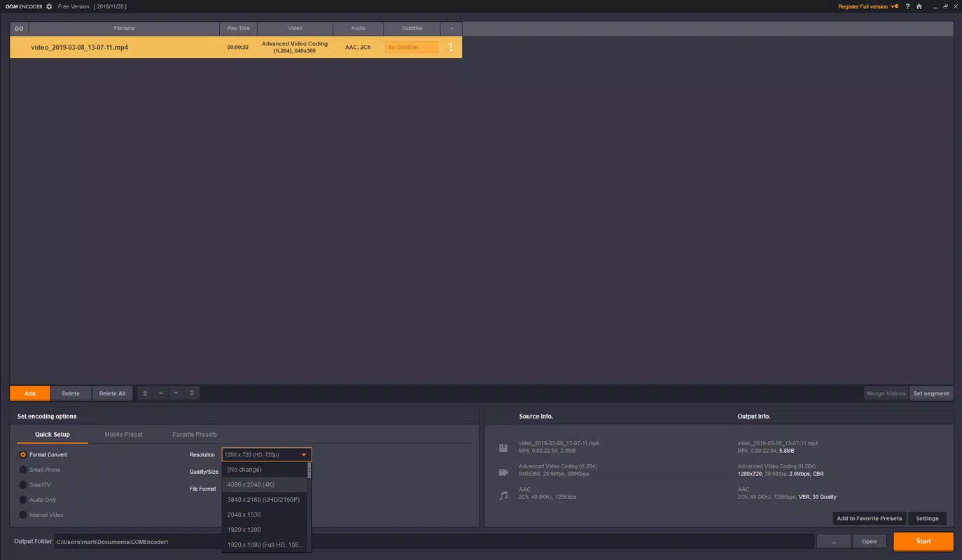Image resolution: width=962 pixels, height=560 pixels.
Task: Open settings gear next to GOM Encoder logo
Action: (x=49, y=6)
